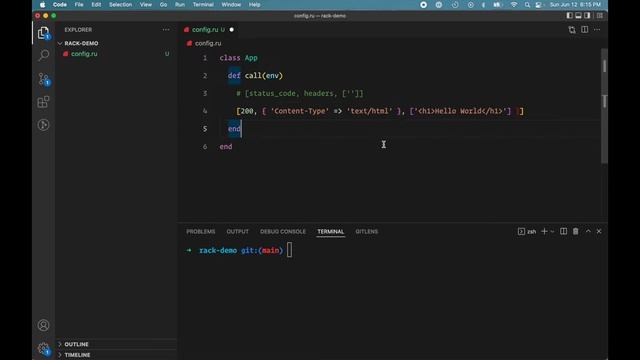Open the Source Control view
This screenshot has height=360, width=640.
43,79
